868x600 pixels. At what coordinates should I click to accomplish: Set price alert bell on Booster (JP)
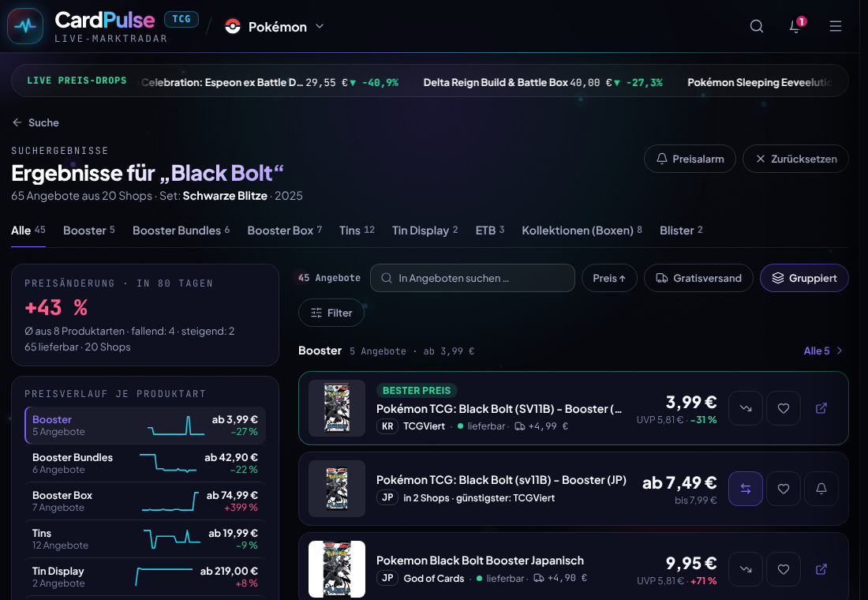(821, 489)
